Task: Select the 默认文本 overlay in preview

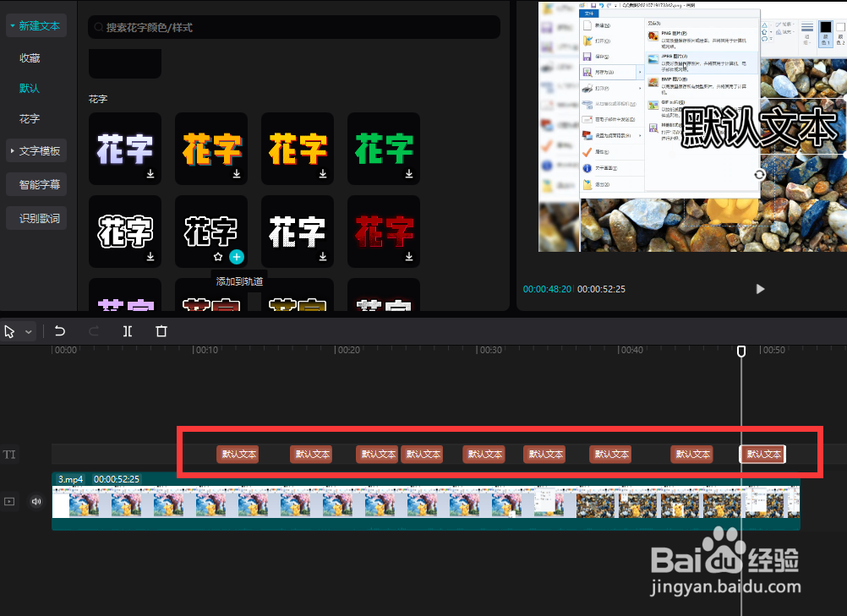Action: coord(759,128)
